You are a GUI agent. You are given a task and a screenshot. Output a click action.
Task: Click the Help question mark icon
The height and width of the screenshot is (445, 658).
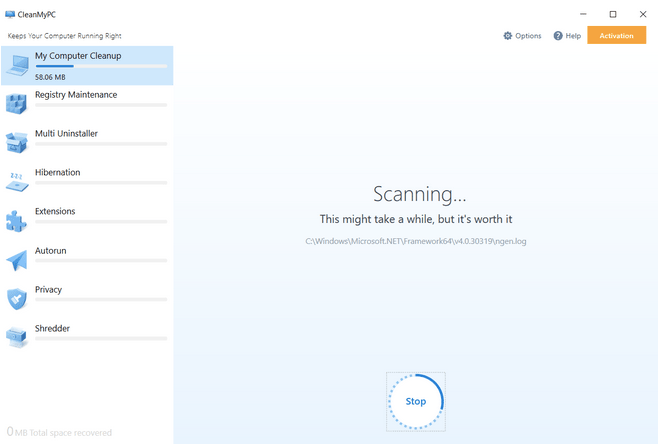558,36
